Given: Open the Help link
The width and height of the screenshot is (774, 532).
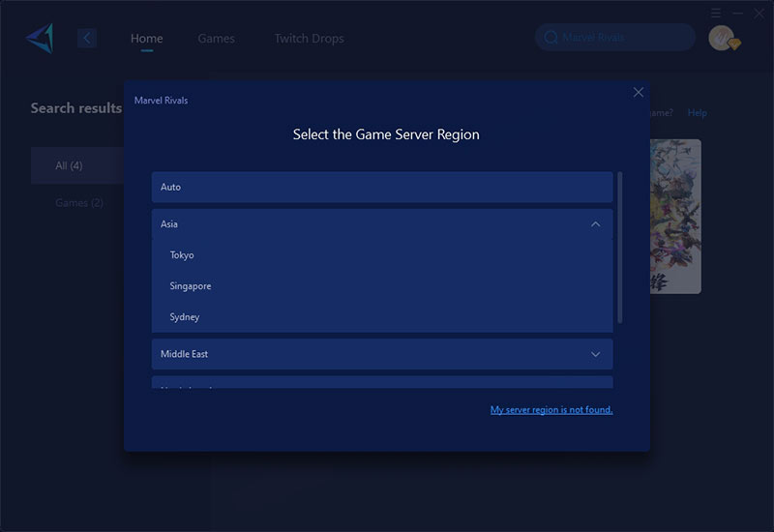Looking at the screenshot, I should [697, 113].
